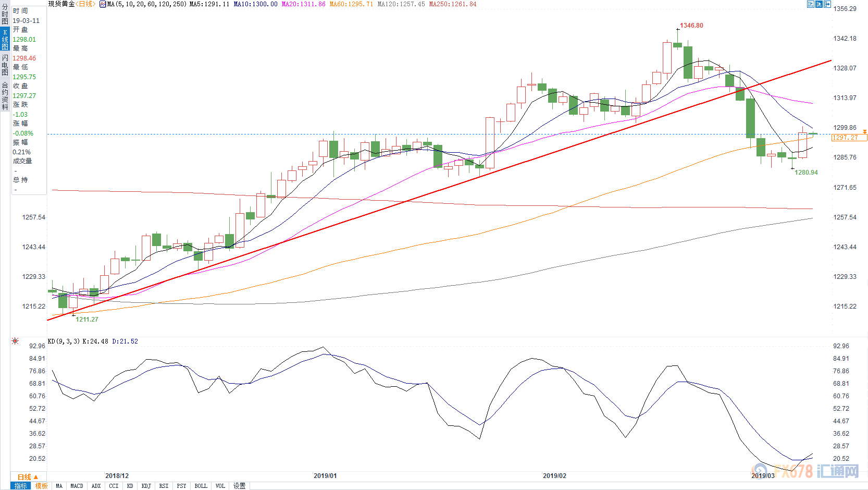Click the D:21.52 value
This screenshot has width=868, height=490.
pyautogui.click(x=125, y=341)
